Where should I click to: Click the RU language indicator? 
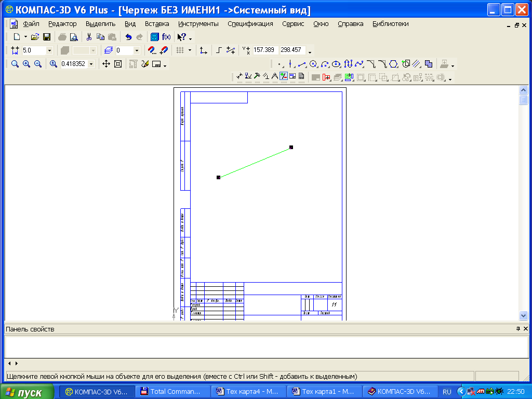coord(447,392)
